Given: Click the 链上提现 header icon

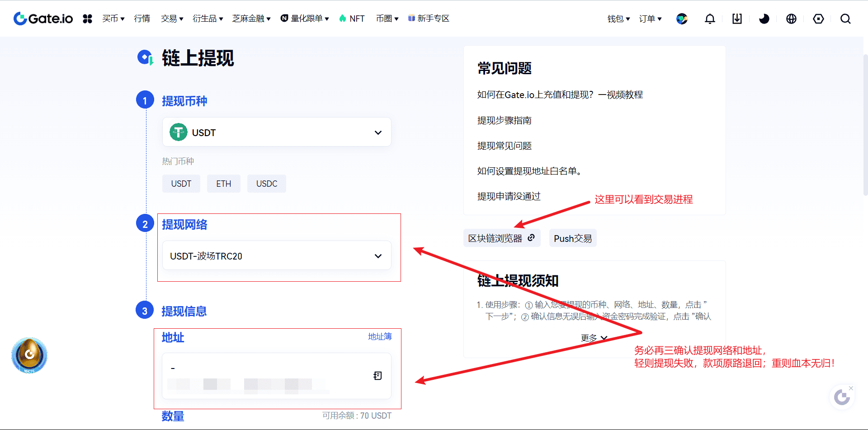Looking at the screenshot, I should pyautogui.click(x=145, y=57).
